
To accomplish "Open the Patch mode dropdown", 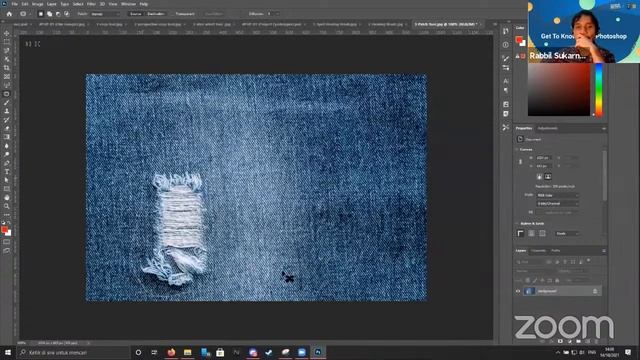I will click(x=106, y=14).
